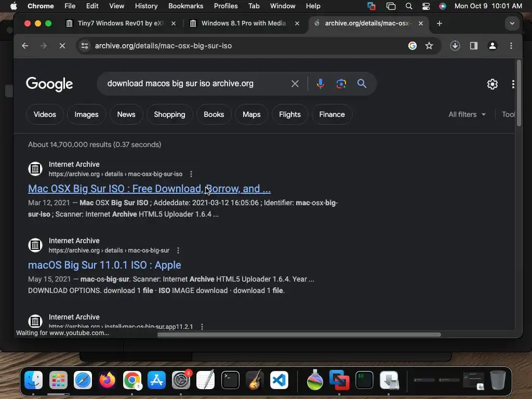The image size is (532, 399).
Task: Open System Settings from the Dock
Action: 181,380
